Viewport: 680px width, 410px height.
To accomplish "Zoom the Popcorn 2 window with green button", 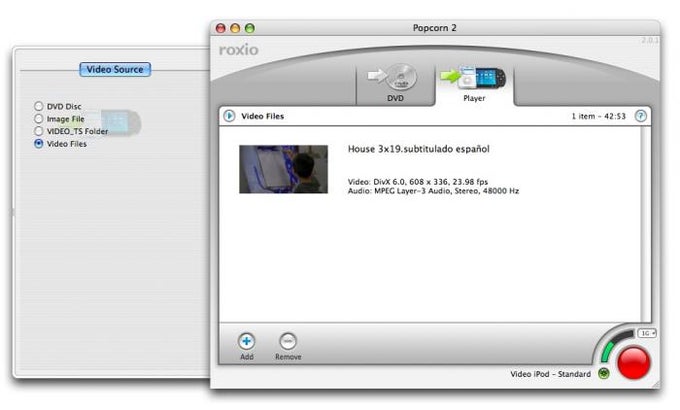I will (x=250, y=28).
